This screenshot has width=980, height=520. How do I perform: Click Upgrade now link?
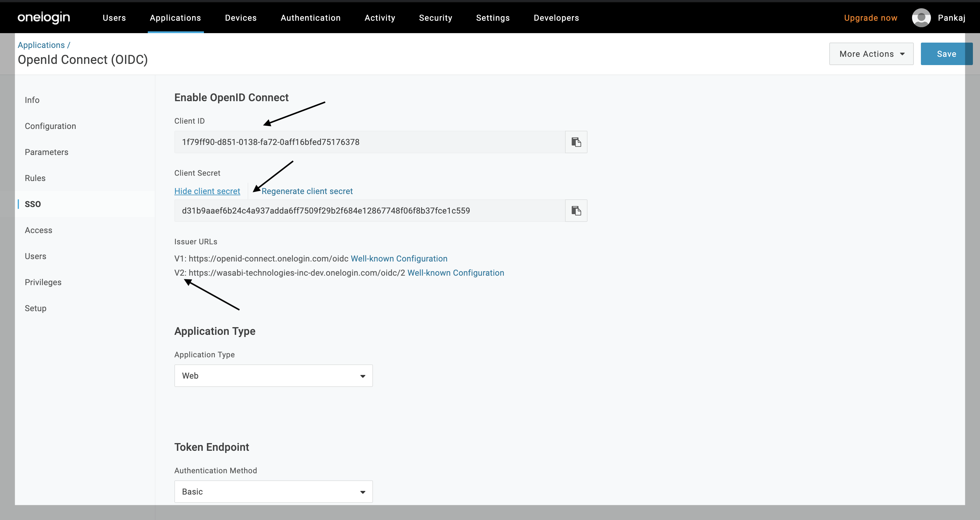[x=870, y=18]
